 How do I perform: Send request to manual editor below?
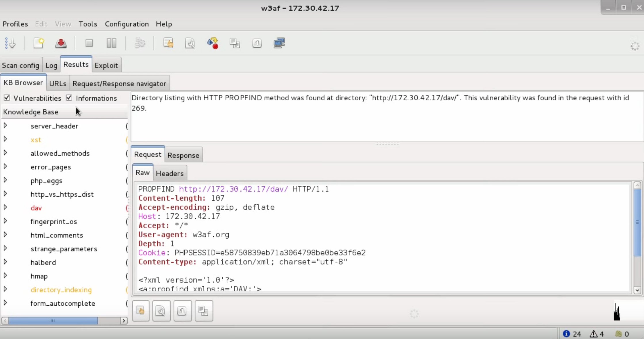[x=141, y=311]
